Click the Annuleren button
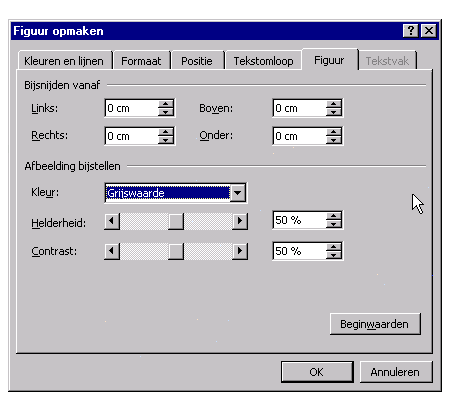This screenshot has height=408, width=459. pos(395,372)
